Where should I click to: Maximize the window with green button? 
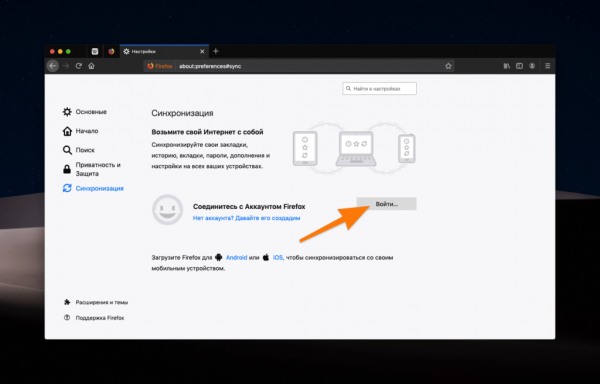tap(68, 51)
